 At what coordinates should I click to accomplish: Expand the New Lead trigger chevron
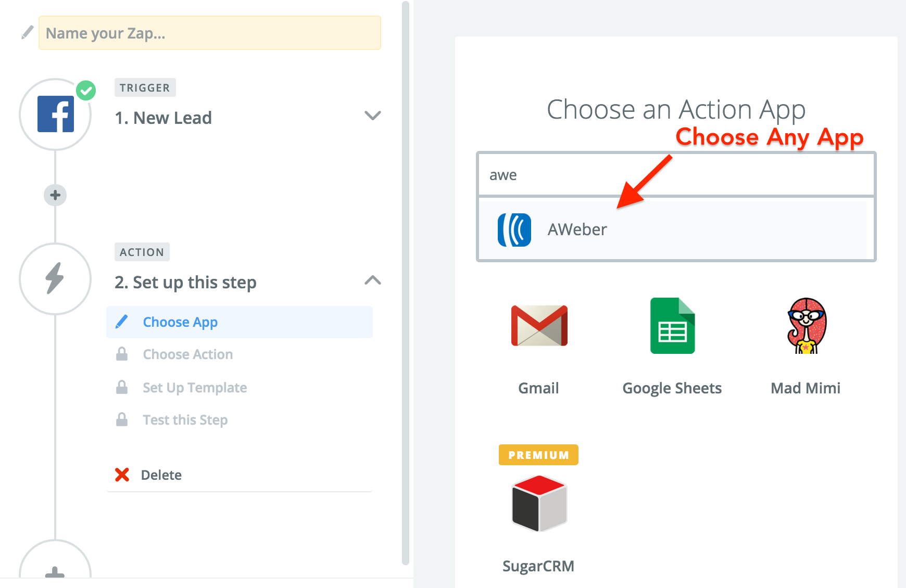point(373,116)
